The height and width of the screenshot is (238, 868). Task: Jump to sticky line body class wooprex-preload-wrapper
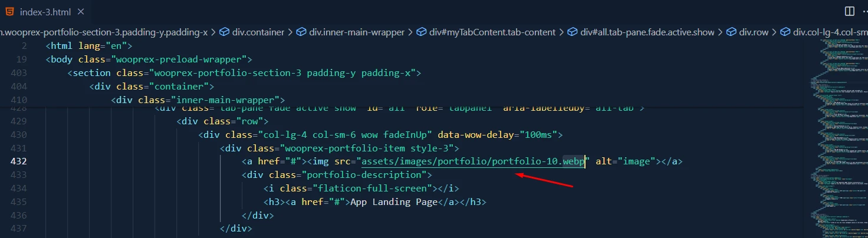coord(149,59)
